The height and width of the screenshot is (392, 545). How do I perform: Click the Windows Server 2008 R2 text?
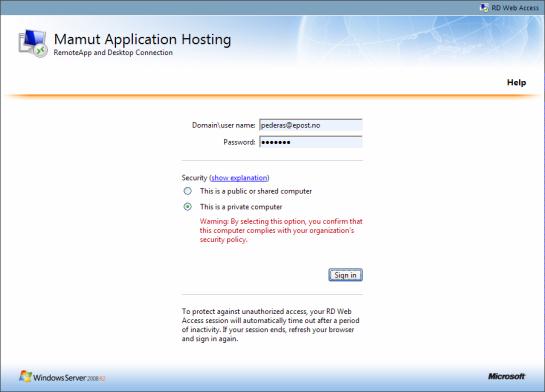(x=69, y=377)
